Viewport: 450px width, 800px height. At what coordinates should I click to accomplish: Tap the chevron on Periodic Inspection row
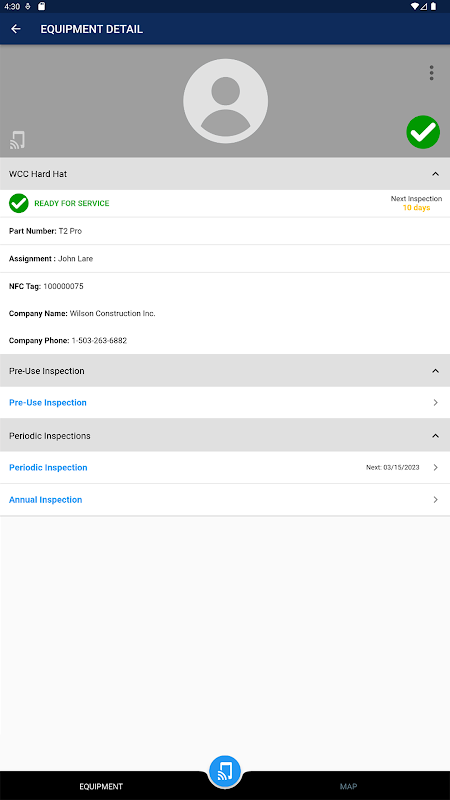435,467
